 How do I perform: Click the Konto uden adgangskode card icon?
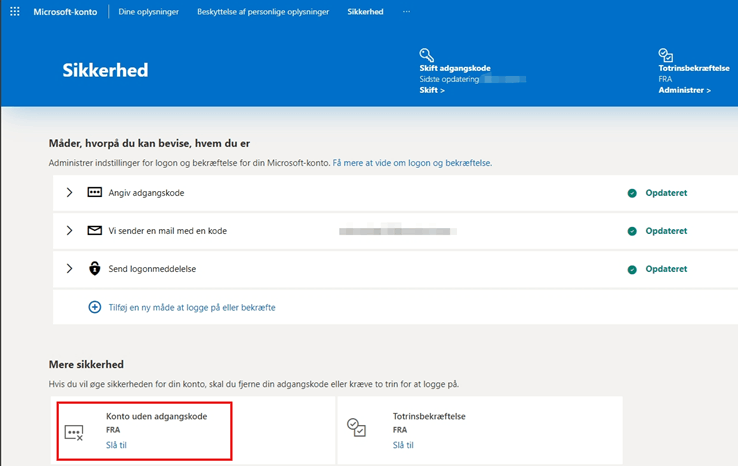[74, 432]
